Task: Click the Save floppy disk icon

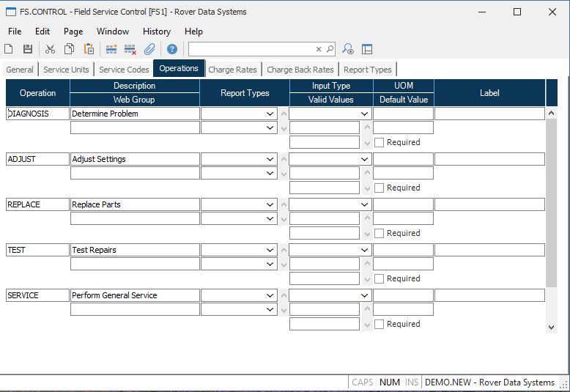Action: (x=28, y=49)
